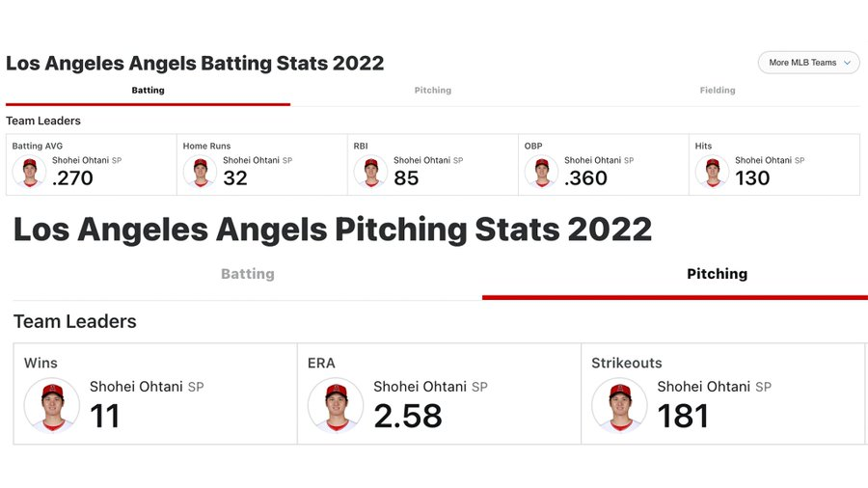Click Ohtani's headshot in Home Runs card

[x=200, y=172]
